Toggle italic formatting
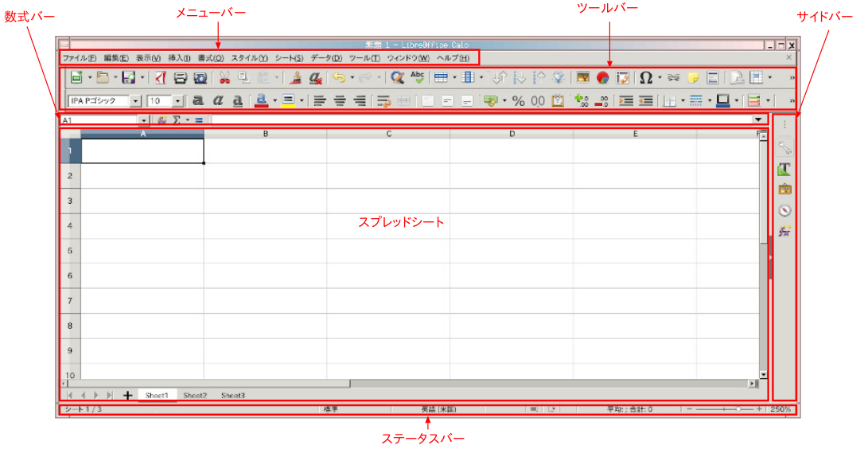Viewport: 868px width, 449px height. click(x=217, y=101)
